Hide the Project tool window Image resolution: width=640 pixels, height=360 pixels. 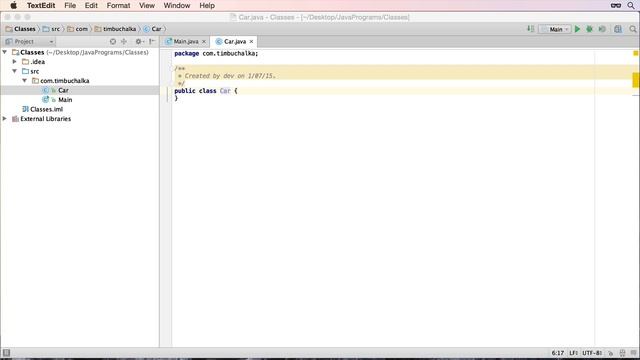tap(152, 41)
